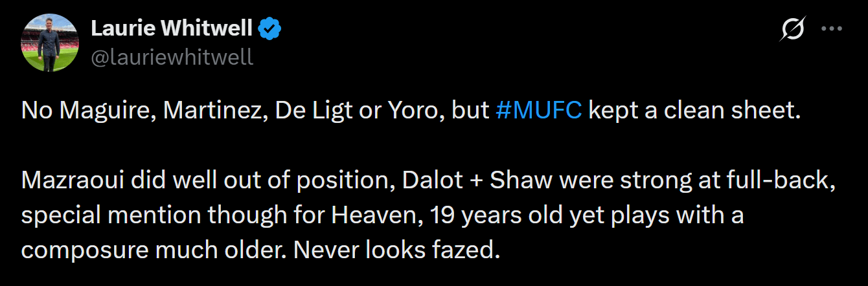Screen dimensions: 868x286
Task: Click the name Dalot in the tweet
Action: pos(427,181)
